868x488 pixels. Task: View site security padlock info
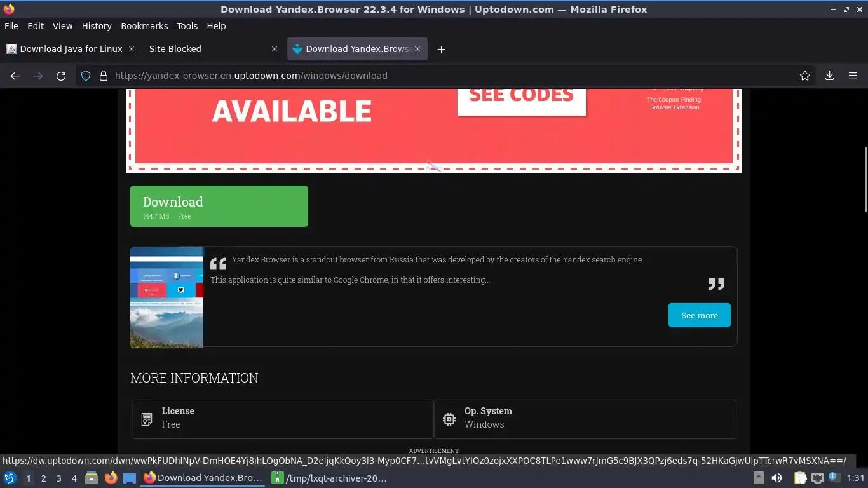coord(104,76)
